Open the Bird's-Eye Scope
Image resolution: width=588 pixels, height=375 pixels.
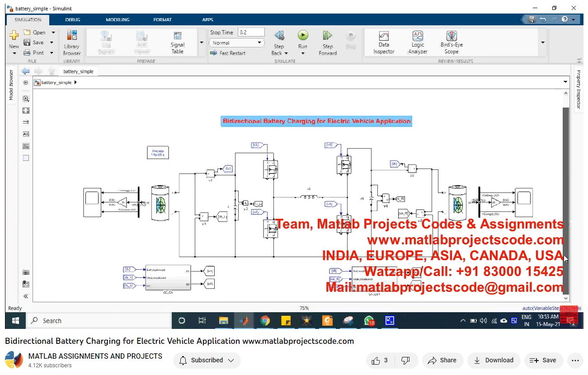point(452,42)
